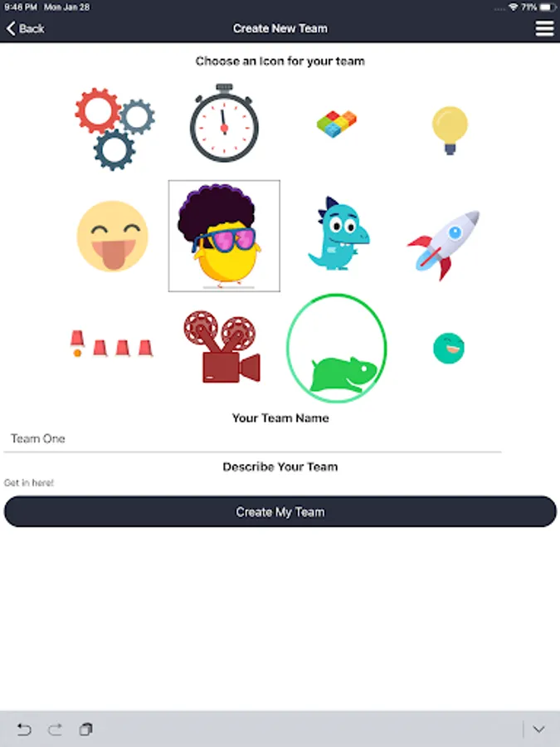Select the stopwatch team icon
The height and width of the screenshot is (747, 560).
click(224, 123)
